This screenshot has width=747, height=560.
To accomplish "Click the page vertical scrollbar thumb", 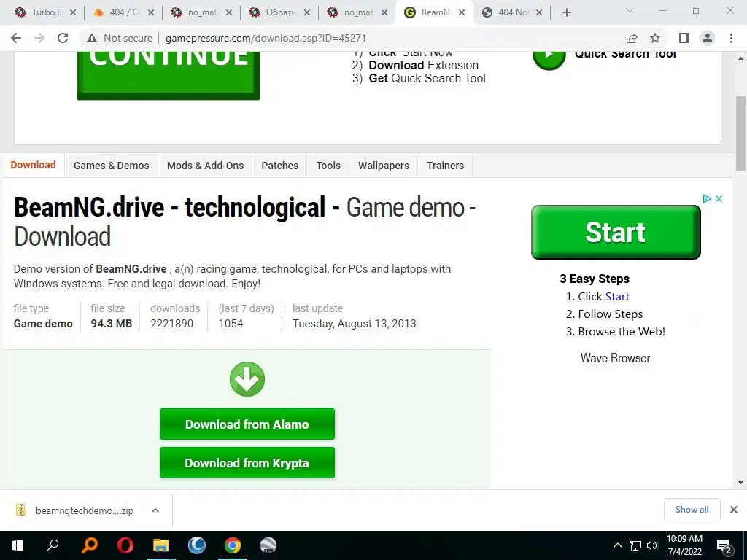I will (x=740, y=133).
